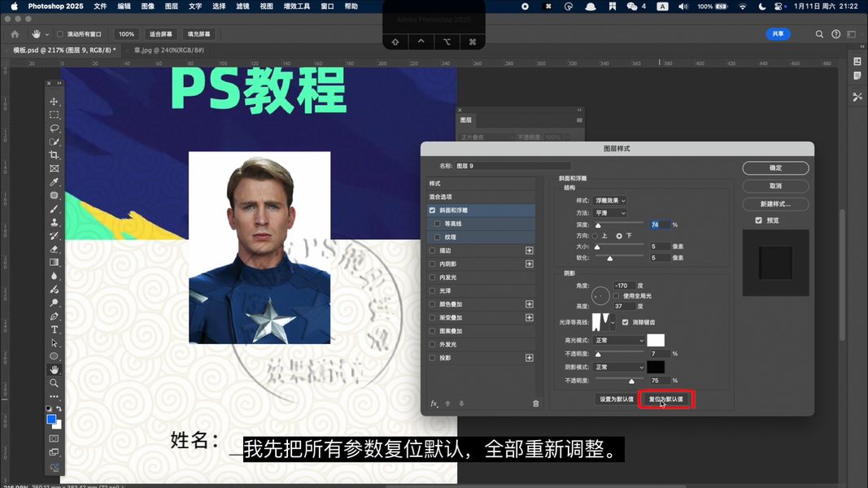Open the Hand tool preset dropdown arrow
Viewport: 868px width, 488px height.
pyautogui.click(x=47, y=34)
